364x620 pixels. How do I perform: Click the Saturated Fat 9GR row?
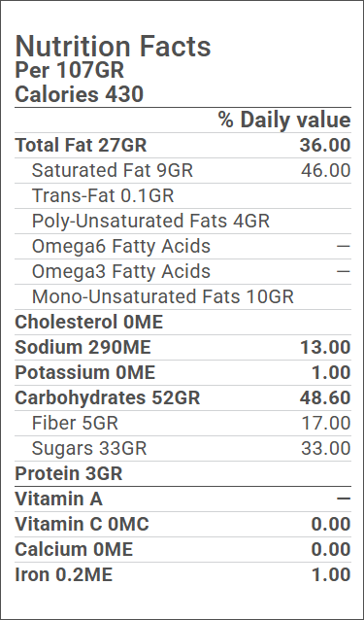182,170
